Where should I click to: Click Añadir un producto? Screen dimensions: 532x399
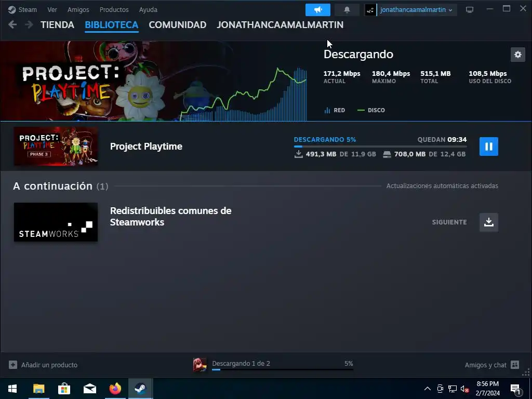(x=49, y=365)
